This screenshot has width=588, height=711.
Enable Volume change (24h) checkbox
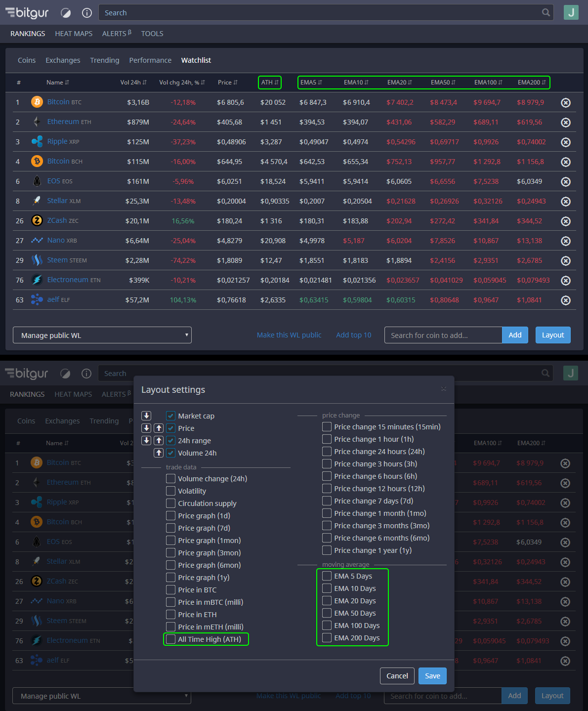171,478
